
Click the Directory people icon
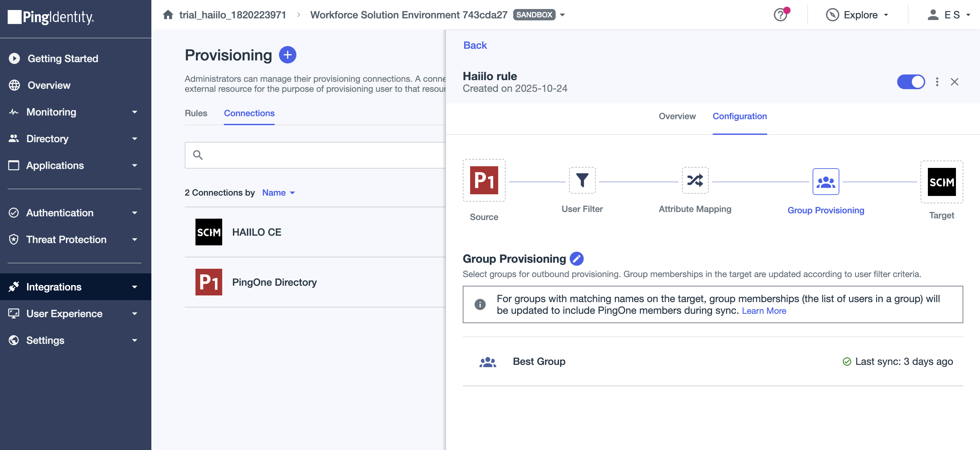pos(14,139)
